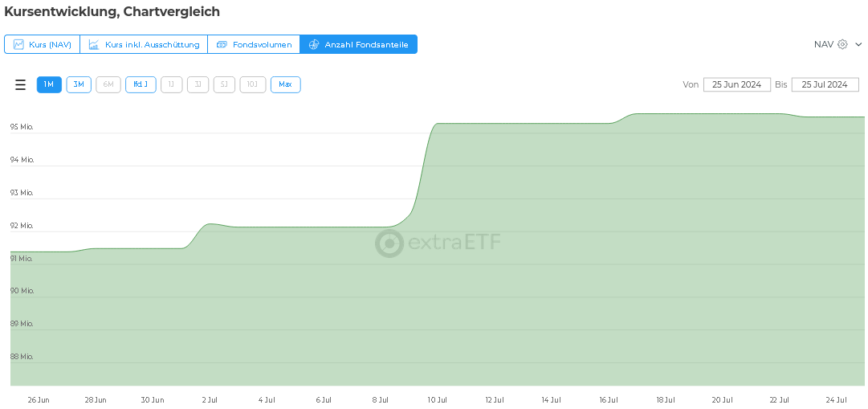868x409 pixels.
Task: Open the chart hamburger menu
Action: coord(21,84)
